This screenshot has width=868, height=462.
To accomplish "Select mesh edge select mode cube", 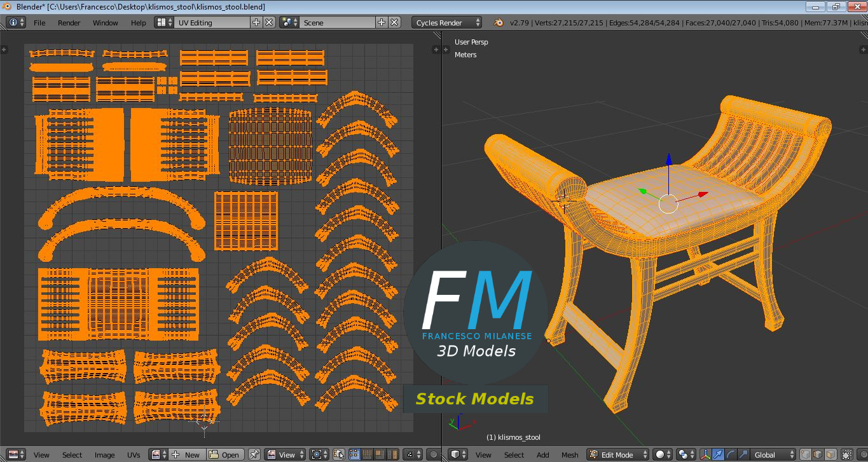I will 818,454.
